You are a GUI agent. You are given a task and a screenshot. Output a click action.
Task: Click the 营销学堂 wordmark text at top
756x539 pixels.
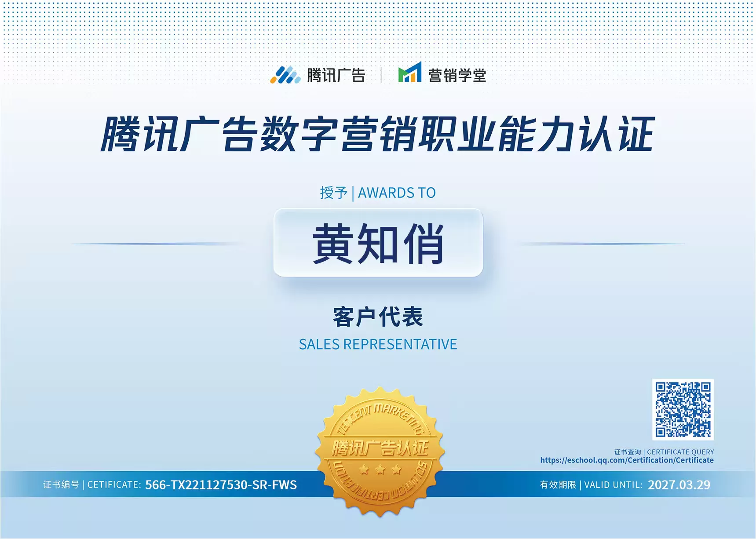tap(457, 75)
